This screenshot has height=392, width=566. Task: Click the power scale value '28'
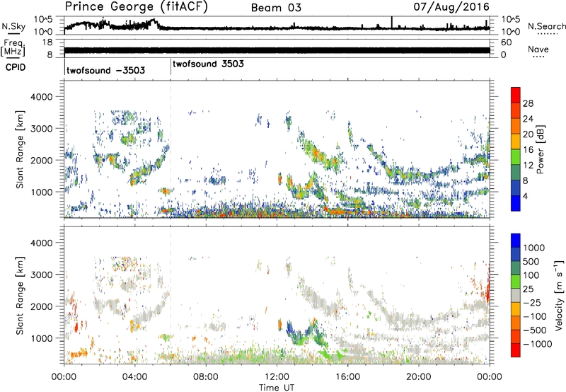pyautogui.click(x=528, y=103)
